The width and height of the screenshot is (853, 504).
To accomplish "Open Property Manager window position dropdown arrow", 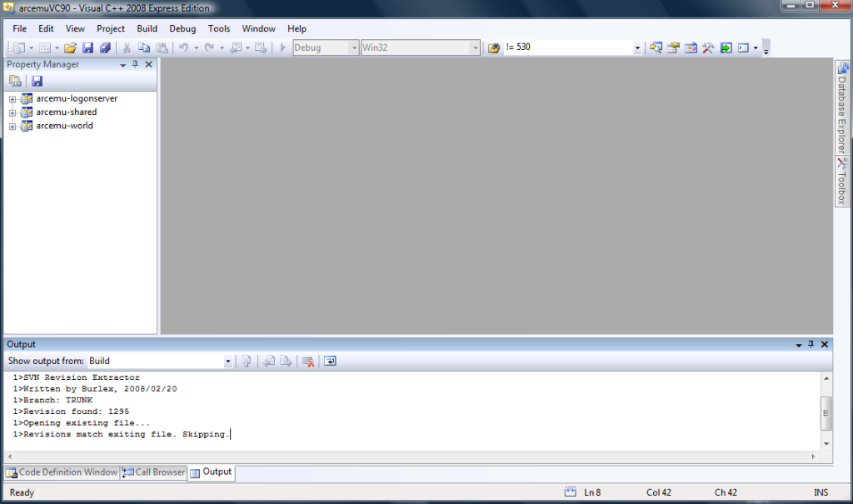I will pyautogui.click(x=123, y=65).
